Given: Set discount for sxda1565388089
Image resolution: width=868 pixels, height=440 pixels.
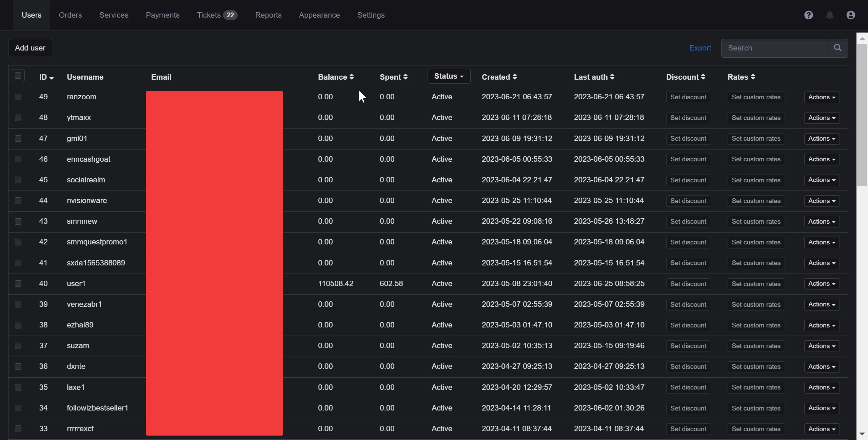Looking at the screenshot, I should [688, 263].
